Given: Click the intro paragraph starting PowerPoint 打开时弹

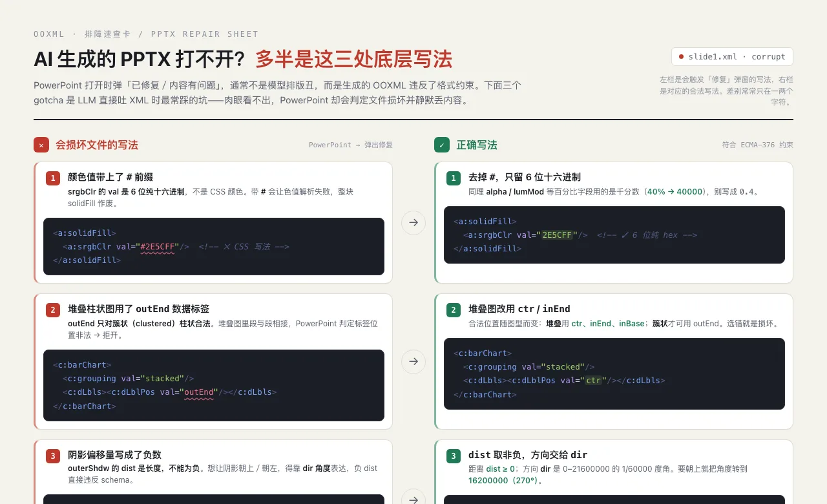Looking at the screenshot, I should [278, 93].
